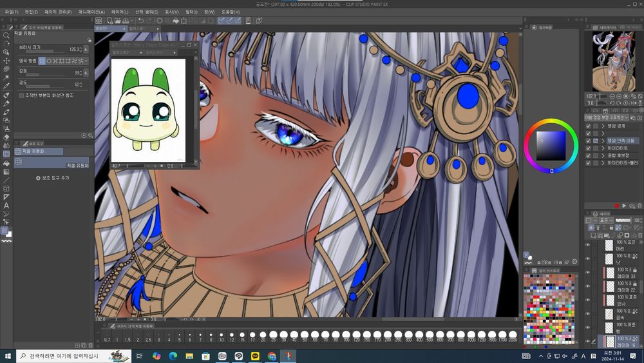Screen dimensions: 644x363
Task: Toggle checkbox for 명암 경계 auto action
Action: tap(589, 126)
